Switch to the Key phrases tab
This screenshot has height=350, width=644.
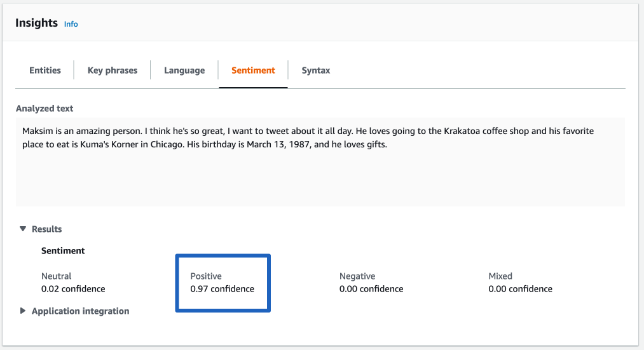tap(112, 70)
